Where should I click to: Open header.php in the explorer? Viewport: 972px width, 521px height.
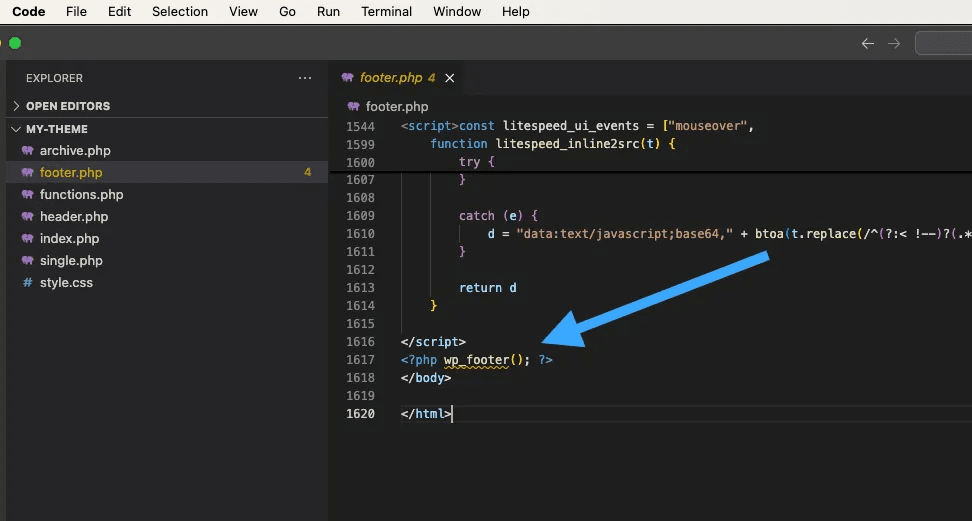(x=74, y=216)
